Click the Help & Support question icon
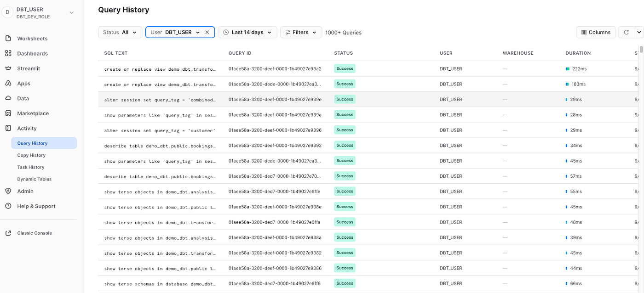Image resolution: width=644 pixels, height=293 pixels. (8, 206)
